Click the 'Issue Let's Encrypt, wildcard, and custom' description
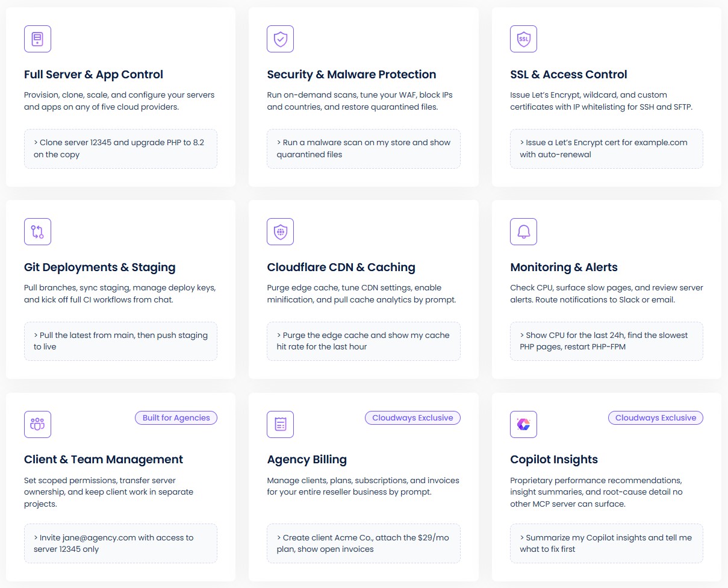 click(601, 101)
